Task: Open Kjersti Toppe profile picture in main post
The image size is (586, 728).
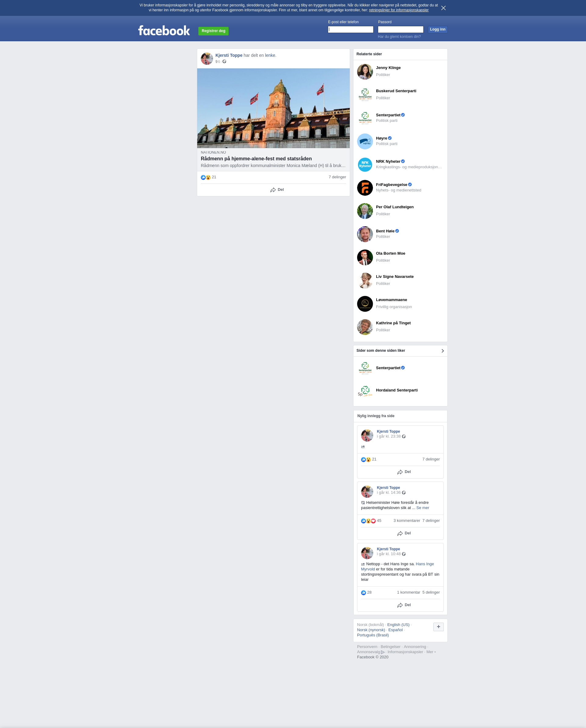Action: pyautogui.click(x=207, y=58)
